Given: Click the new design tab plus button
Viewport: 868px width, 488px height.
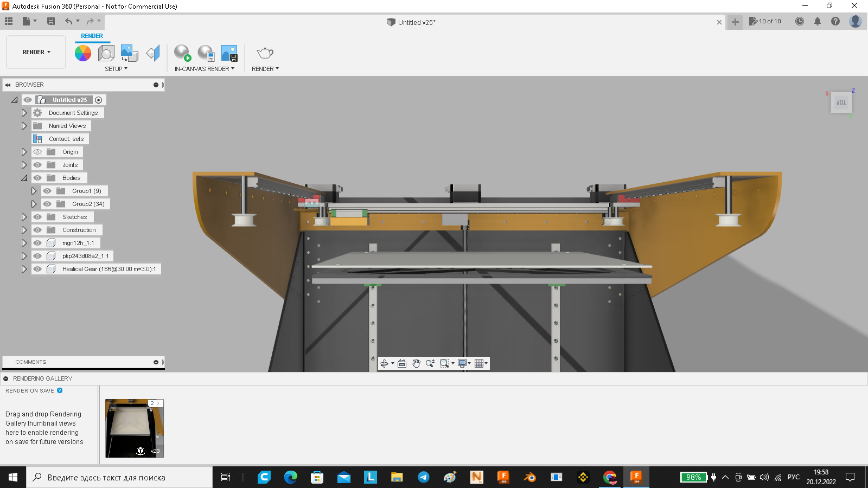Looking at the screenshot, I should coord(735,22).
